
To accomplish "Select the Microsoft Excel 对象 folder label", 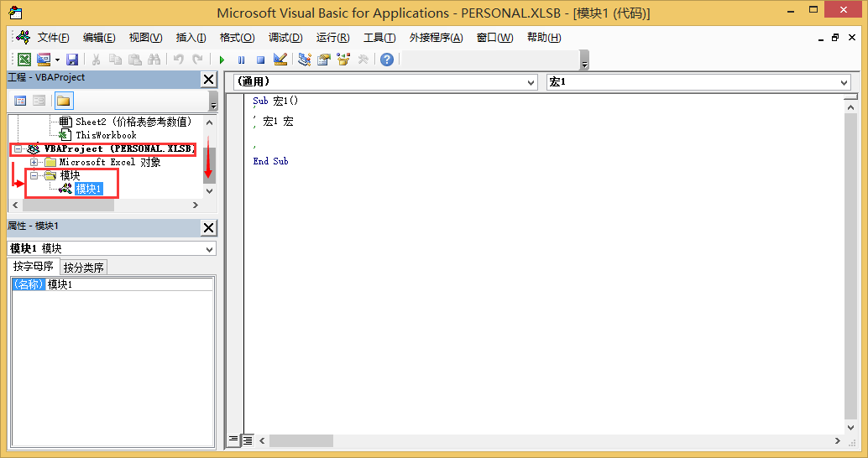I will [110, 162].
